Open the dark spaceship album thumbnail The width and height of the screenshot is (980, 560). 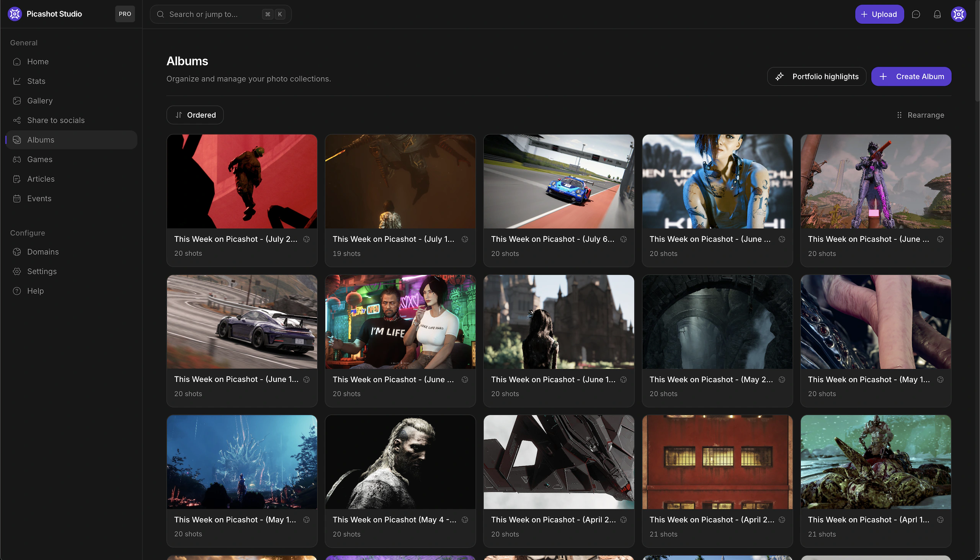tap(559, 462)
